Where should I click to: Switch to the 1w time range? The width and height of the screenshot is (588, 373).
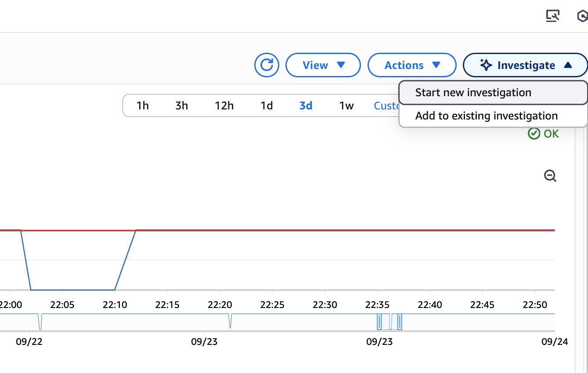[x=346, y=105]
